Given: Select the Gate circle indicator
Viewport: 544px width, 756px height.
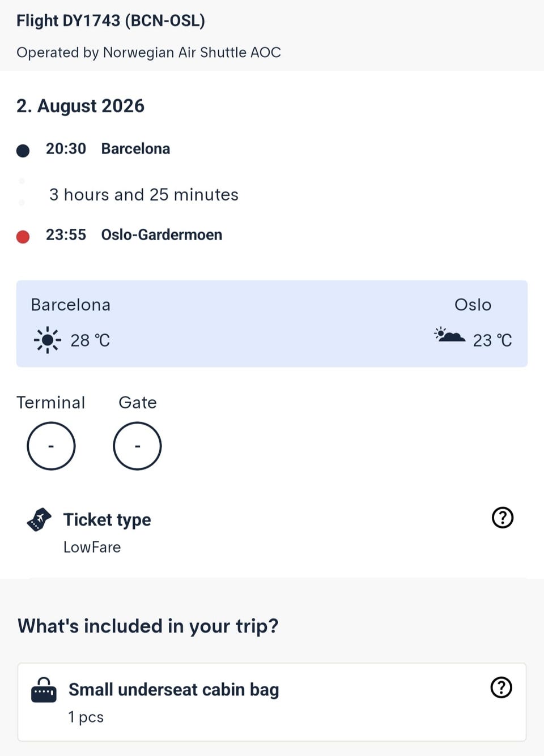Looking at the screenshot, I should pyautogui.click(x=137, y=446).
